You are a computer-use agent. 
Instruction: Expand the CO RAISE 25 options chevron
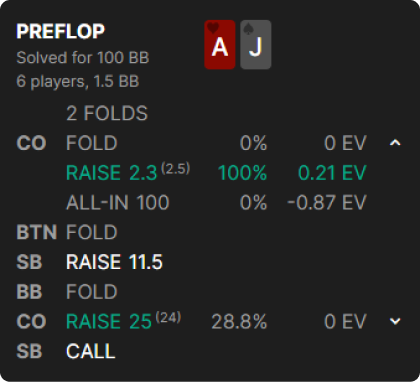[395, 321]
